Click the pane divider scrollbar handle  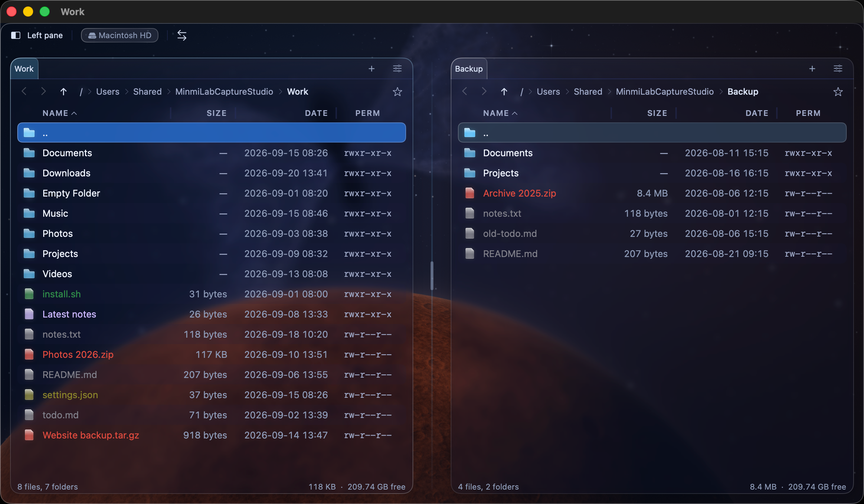coord(432,276)
